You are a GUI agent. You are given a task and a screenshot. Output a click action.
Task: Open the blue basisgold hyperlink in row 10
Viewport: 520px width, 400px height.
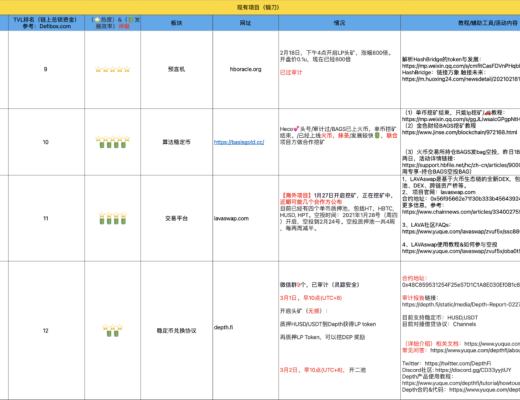pyautogui.click(x=239, y=142)
